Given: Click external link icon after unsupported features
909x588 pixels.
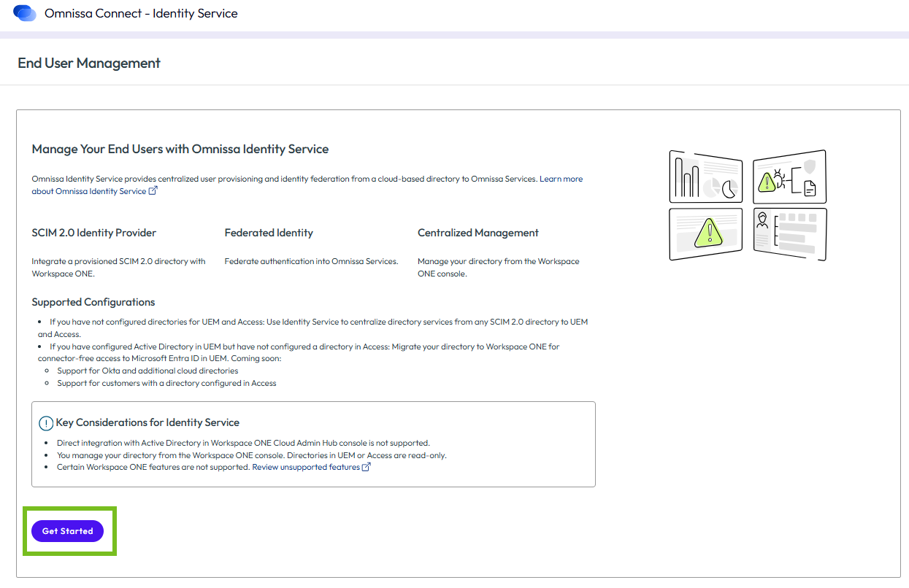Looking at the screenshot, I should click(367, 467).
